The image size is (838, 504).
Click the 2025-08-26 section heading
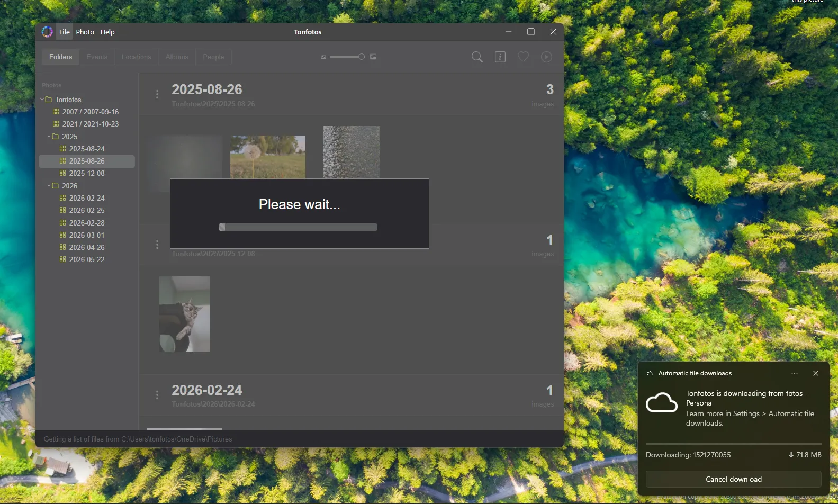pos(207,89)
